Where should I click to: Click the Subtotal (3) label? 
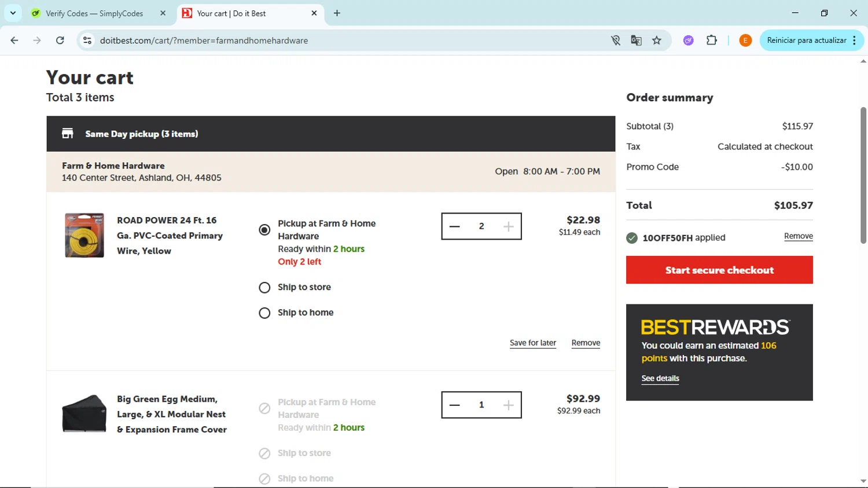(x=650, y=126)
